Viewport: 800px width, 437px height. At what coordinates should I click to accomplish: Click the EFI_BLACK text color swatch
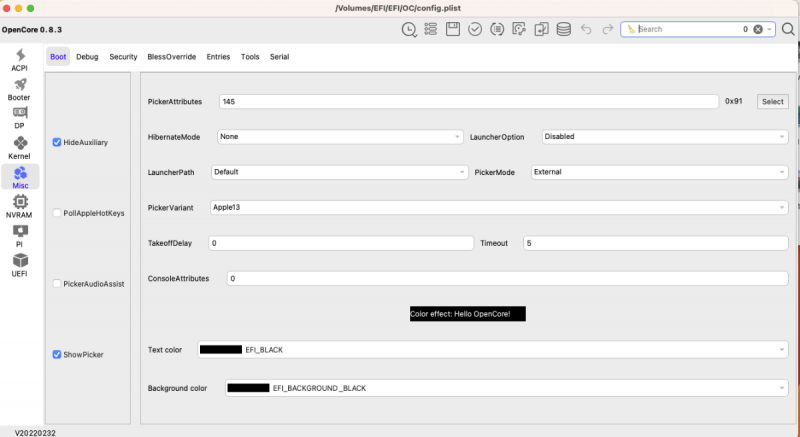coord(221,349)
